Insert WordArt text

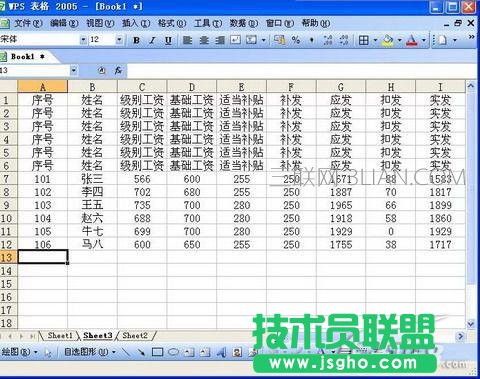click(221, 352)
